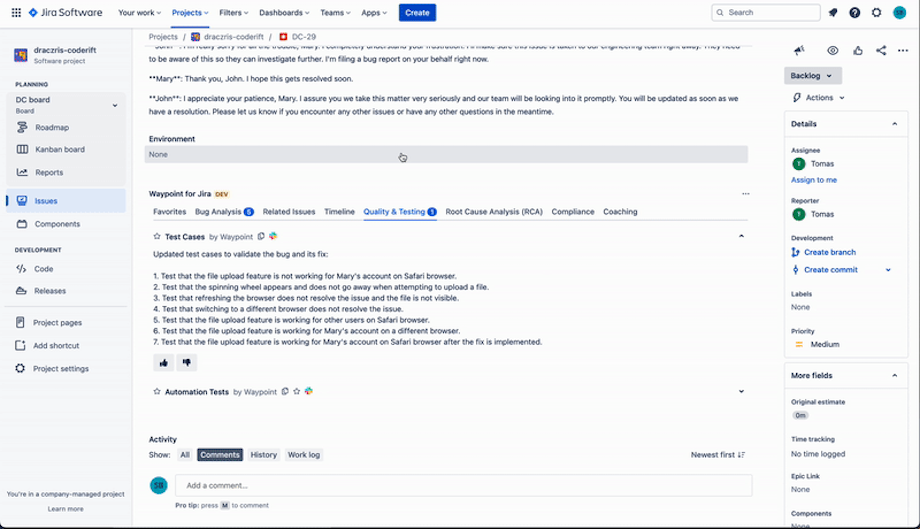
Task: Copy the Test Cases content icon
Action: 261,236
